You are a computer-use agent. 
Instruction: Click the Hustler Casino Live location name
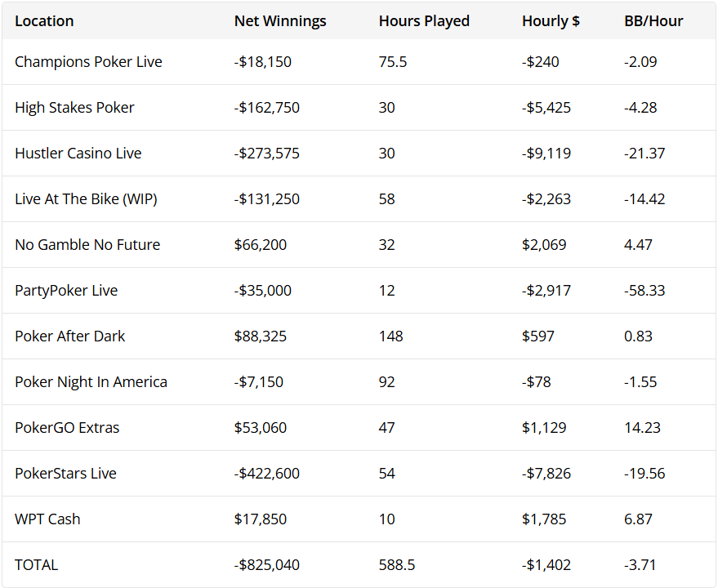[78, 154]
